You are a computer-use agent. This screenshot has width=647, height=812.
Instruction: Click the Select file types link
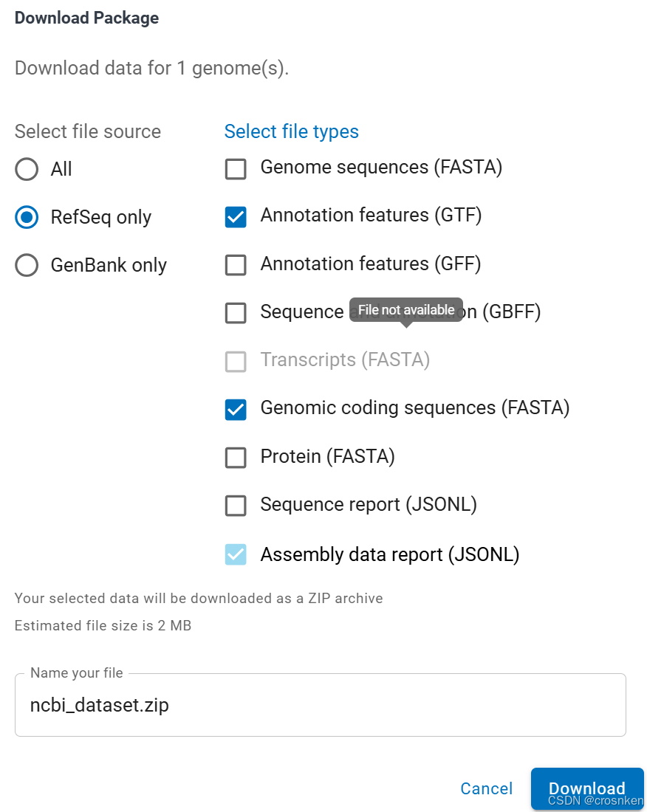click(291, 131)
